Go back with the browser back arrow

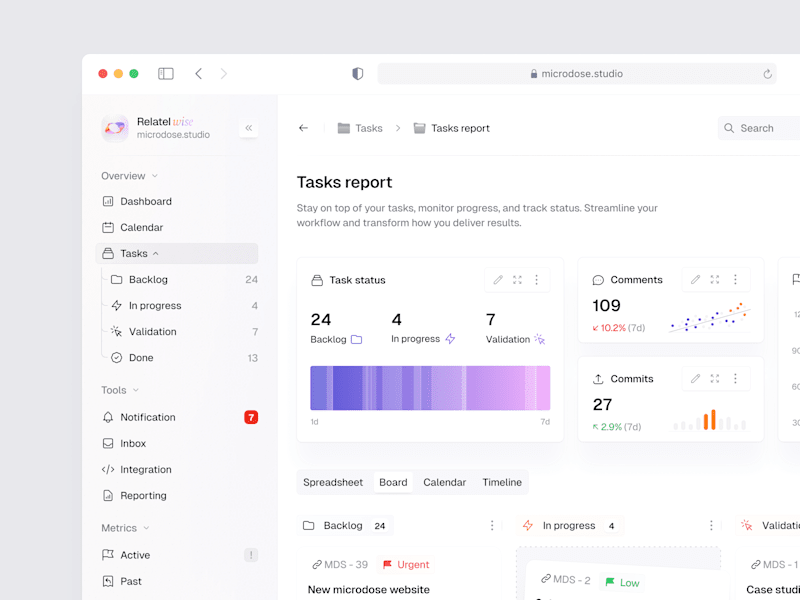click(x=198, y=74)
